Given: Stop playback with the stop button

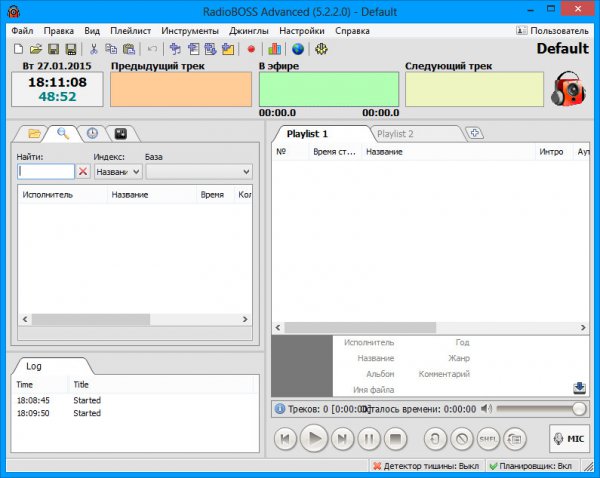Looking at the screenshot, I should (x=395, y=439).
